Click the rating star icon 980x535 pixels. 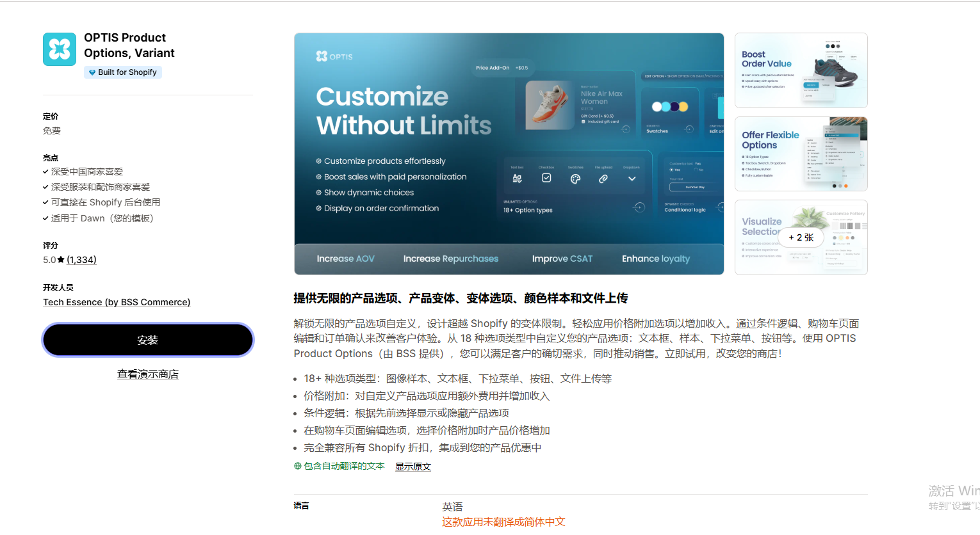pos(61,260)
